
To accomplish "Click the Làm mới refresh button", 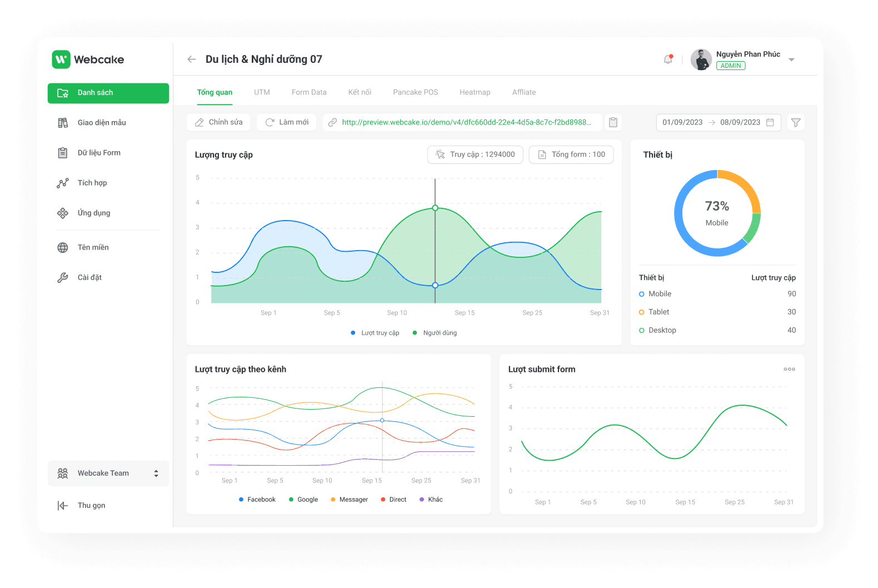I will (x=287, y=122).
